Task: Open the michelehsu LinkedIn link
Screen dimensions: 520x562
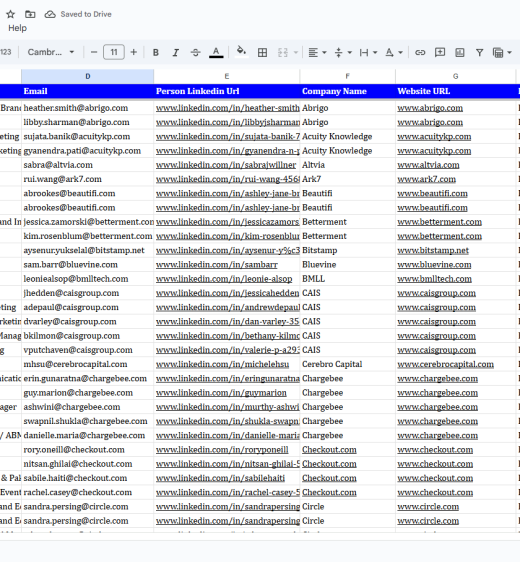Action: [222, 364]
